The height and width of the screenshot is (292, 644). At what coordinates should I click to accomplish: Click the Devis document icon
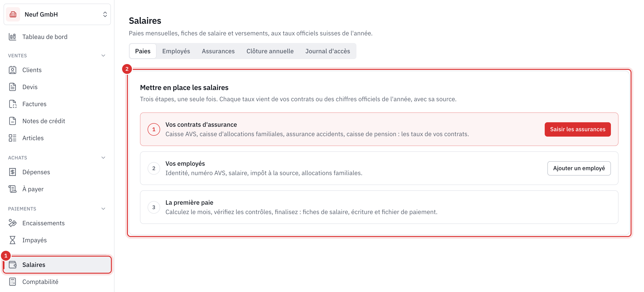pos(13,87)
